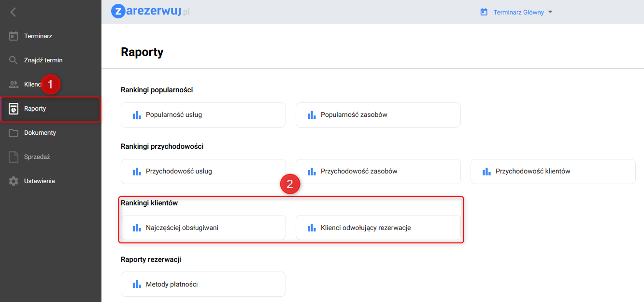Screen dimensions: 644x302
Task: Click the Znajdź termin magnifier icon
Action: pyautogui.click(x=14, y=60)
